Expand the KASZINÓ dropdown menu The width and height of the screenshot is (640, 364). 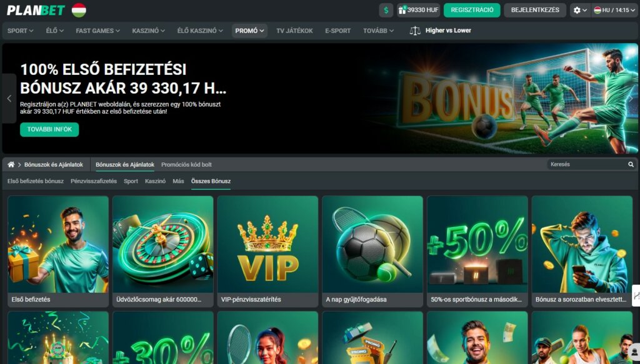149,31
